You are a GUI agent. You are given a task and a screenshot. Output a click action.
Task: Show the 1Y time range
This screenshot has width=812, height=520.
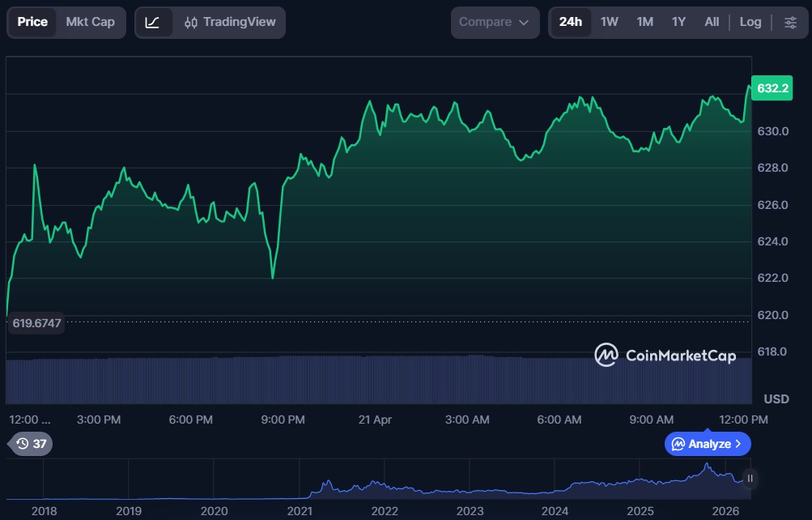(x=678, y=22)
